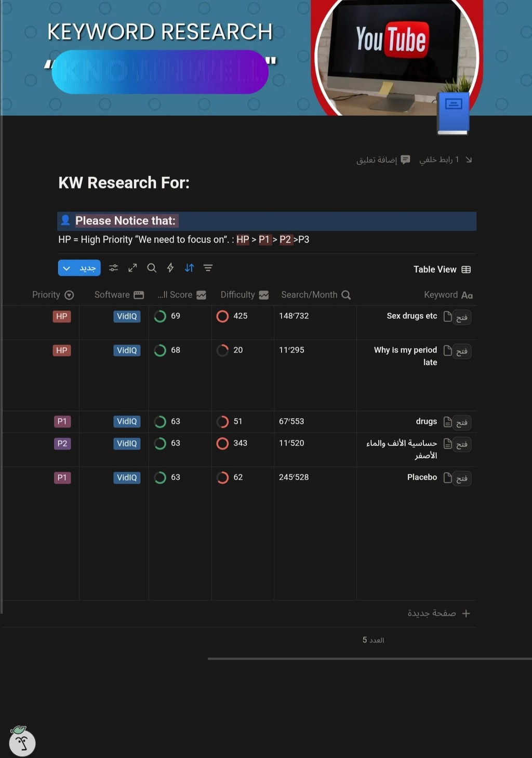
Task: Click the plus icon for new page
Action: pos(466,614)
